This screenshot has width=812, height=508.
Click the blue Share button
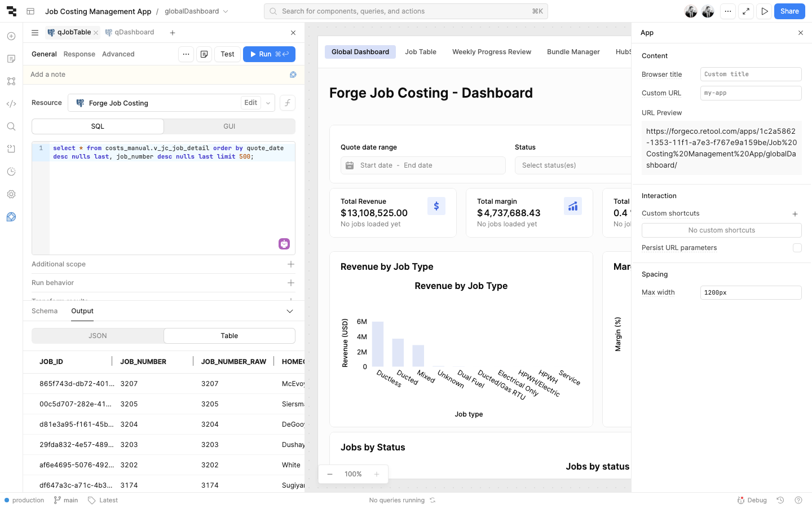point(789,11)
